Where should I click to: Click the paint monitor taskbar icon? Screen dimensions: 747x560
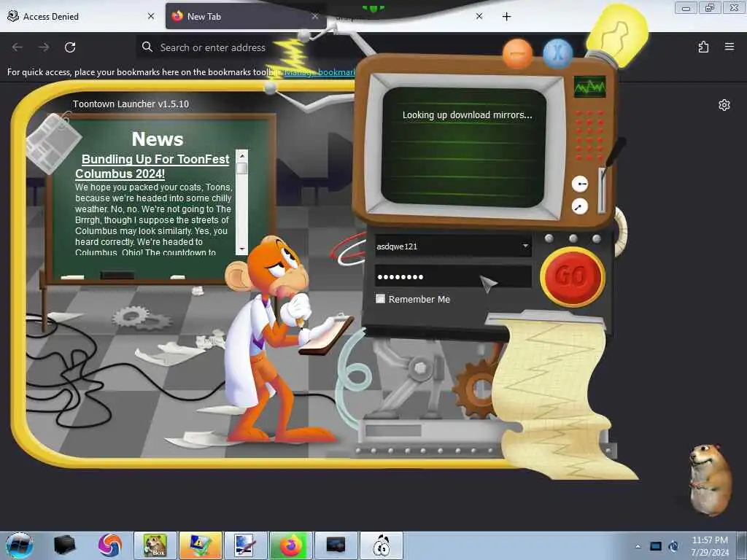[x=246, y=545]
